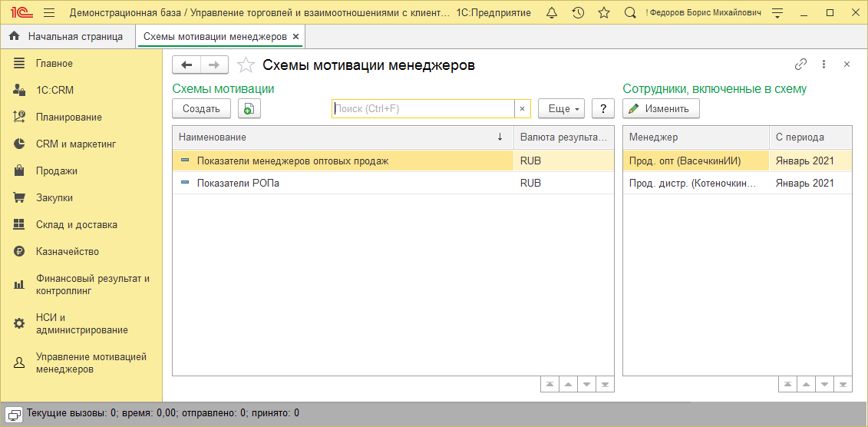This screenshot has width=868, height=427.
Task: Add form to favorites star
Action: [x=246, y=65]
